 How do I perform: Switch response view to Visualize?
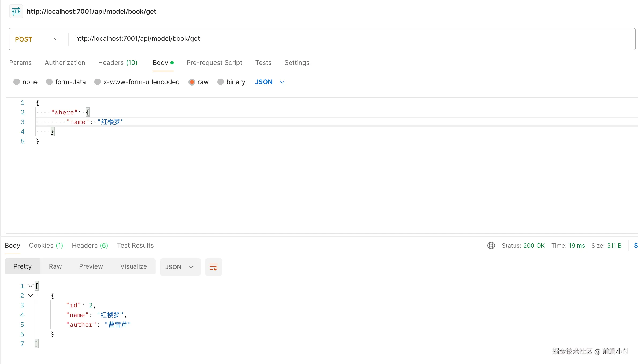pos(133,266)
